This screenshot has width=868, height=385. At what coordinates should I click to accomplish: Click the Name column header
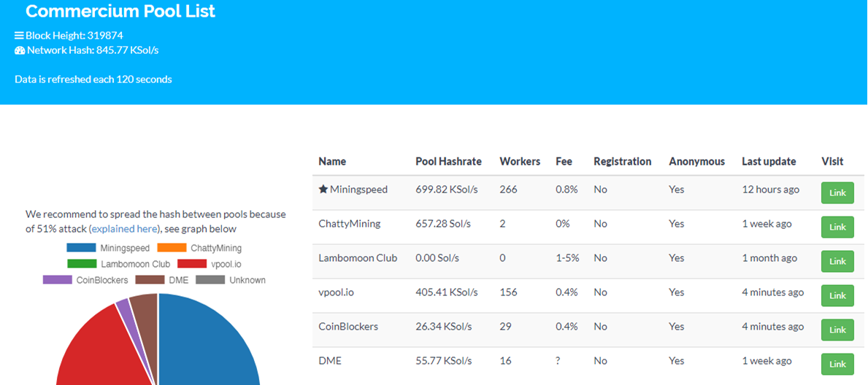click(332, 162)
